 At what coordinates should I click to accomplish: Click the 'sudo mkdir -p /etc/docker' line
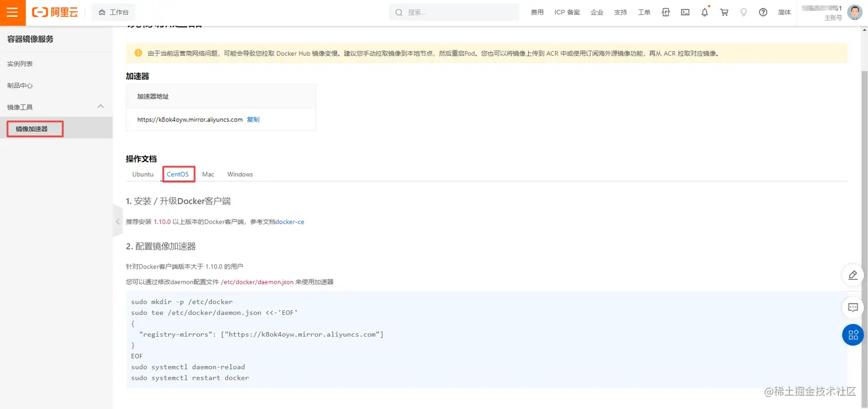182,302
